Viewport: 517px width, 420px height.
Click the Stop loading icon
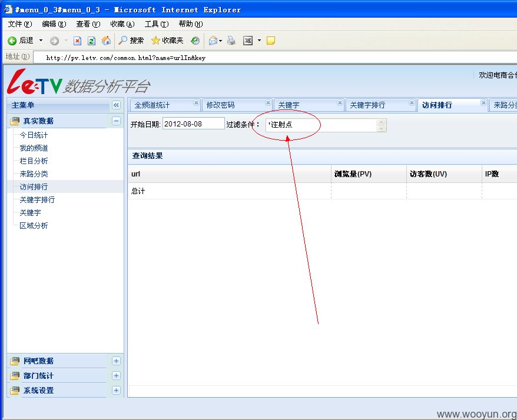[77, 41]
